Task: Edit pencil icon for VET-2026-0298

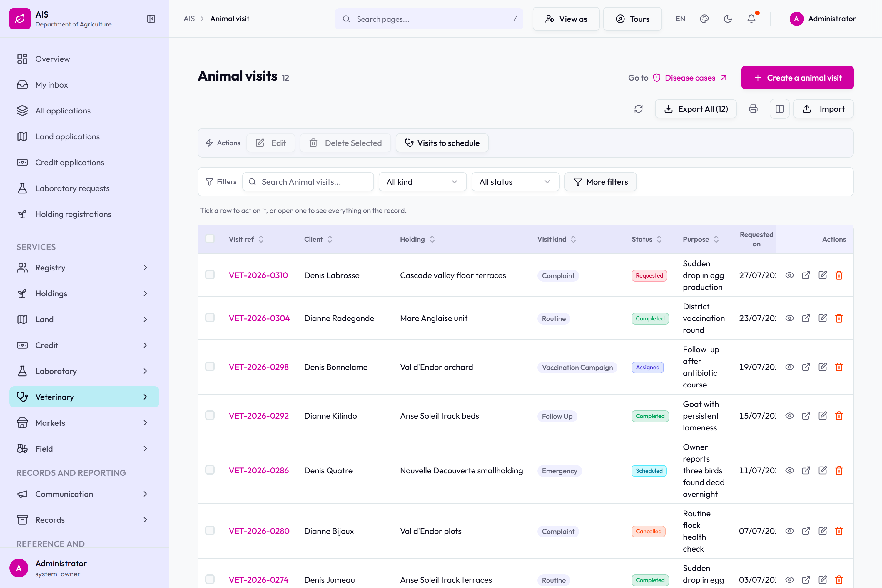Action: click(x=822, y=367)
